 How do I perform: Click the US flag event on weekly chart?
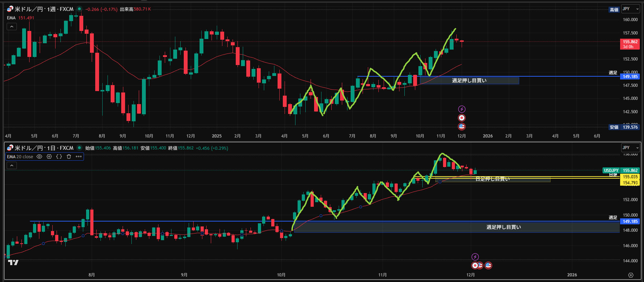point(462,127)
